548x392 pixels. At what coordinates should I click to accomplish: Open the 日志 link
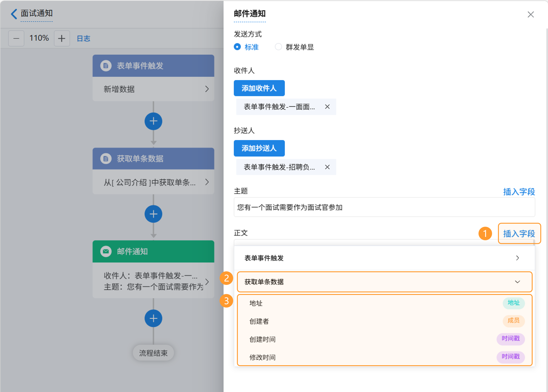[x=83, y=39]
